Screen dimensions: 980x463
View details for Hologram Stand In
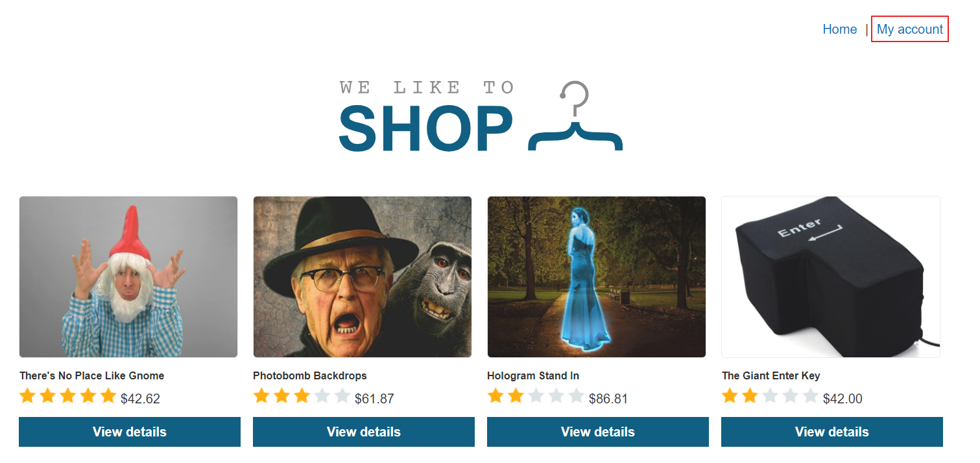[598, 432]
